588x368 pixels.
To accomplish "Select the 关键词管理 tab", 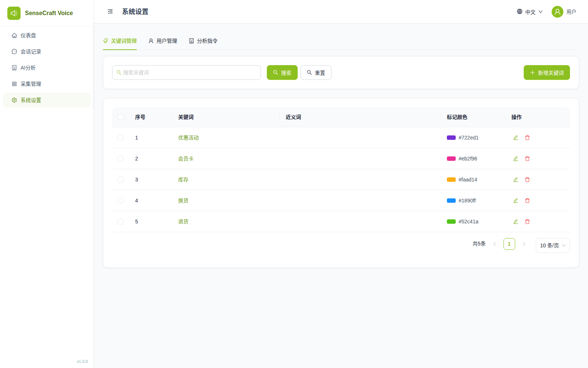I will (x=120, y=41).
